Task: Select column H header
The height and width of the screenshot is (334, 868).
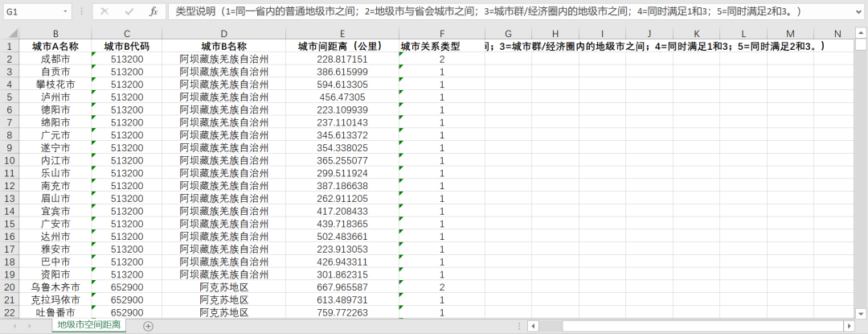Action: pyautogui.click(x=555, y=34)
